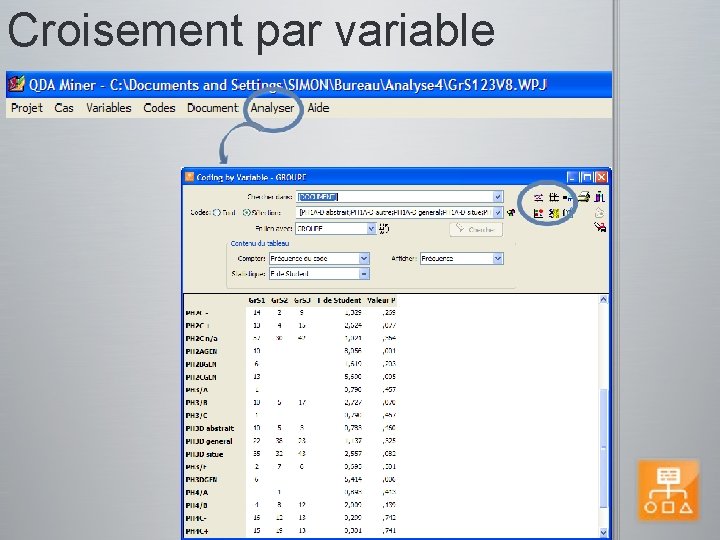Click the yellow heatmap icon in dialog toolbar
Viewport: 720px width, 540px height.
click(554, 213)
